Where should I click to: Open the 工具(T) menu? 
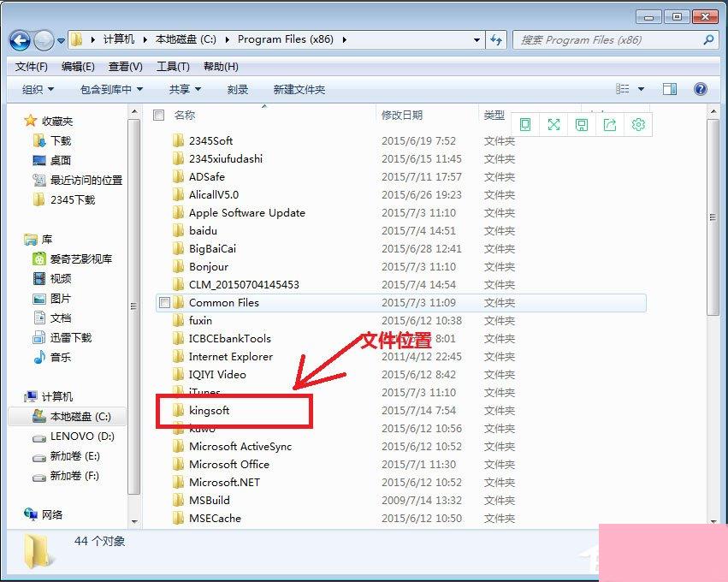pos(173,67)
